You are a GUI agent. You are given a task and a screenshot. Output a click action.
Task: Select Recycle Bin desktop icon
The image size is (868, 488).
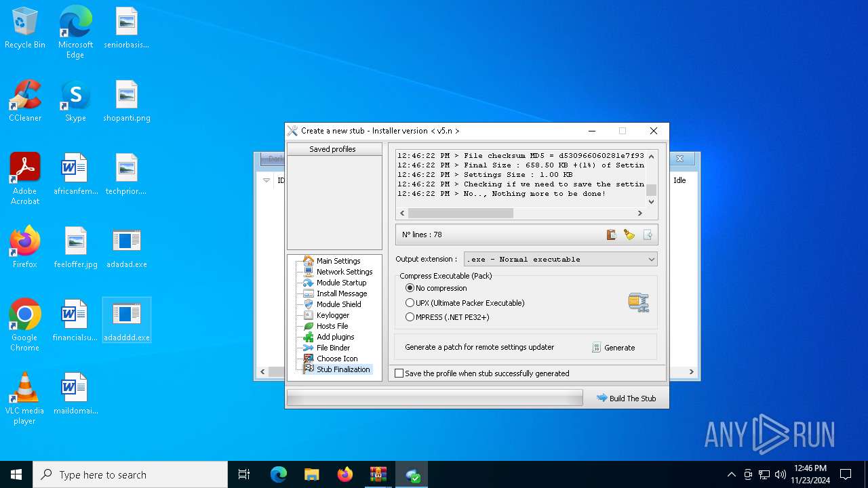click(x=25, y=28)
